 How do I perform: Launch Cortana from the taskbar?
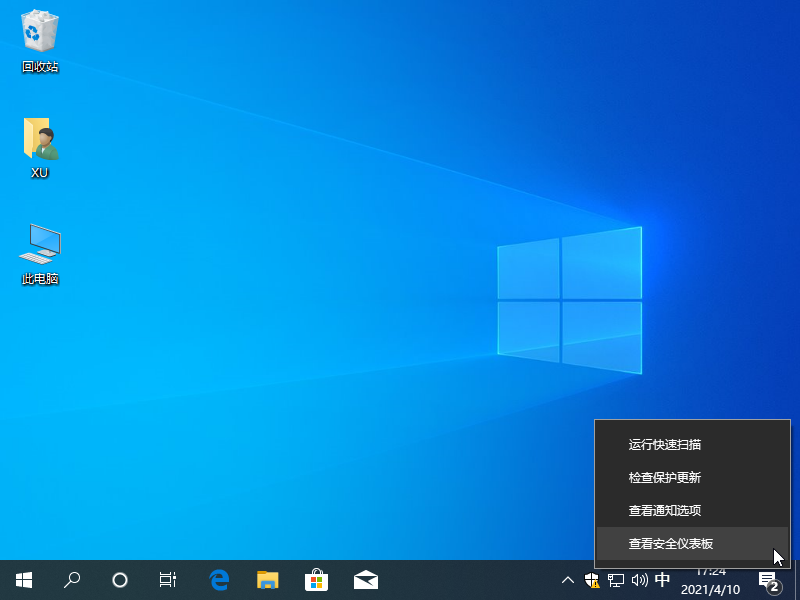(x=120, y=579)
